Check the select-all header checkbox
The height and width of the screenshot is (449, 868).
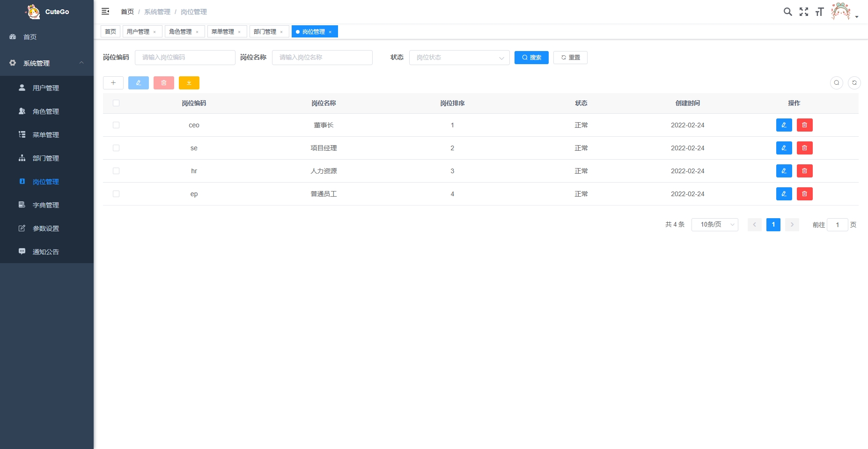tap(116, 103)
